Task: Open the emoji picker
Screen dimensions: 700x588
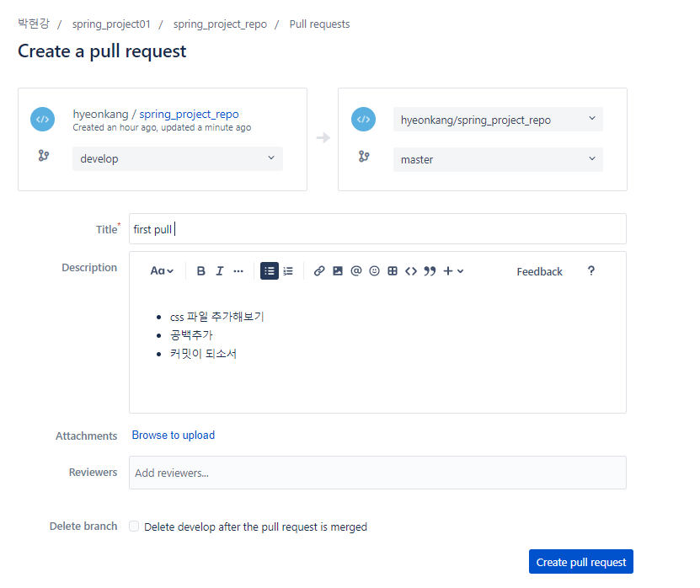Action: (x=375, y=271)
